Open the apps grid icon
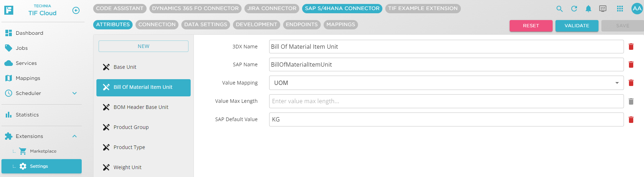 point(620,9)
